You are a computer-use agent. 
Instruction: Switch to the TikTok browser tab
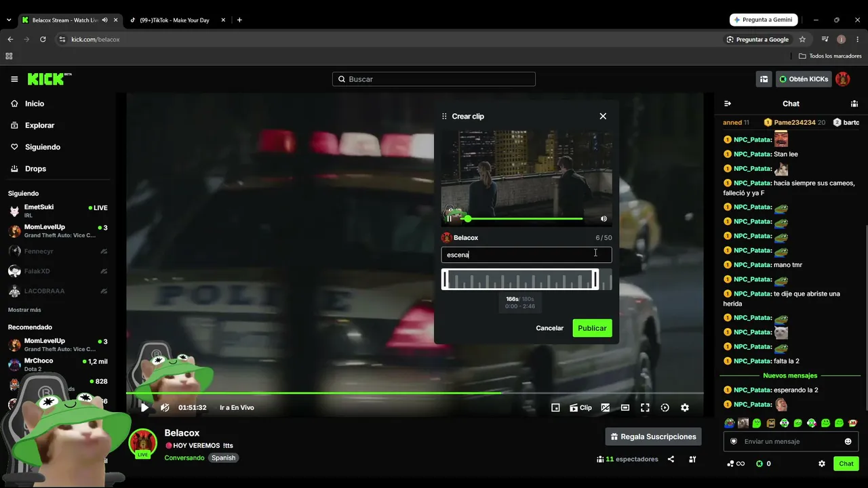pyautogui.click(x=178, y=20)
